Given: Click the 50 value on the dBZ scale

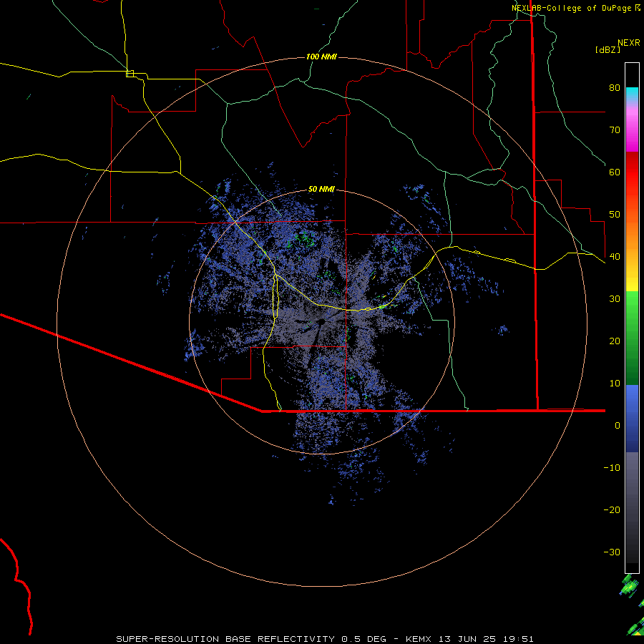Looking at the screenshot, I should tap(615, 215).
